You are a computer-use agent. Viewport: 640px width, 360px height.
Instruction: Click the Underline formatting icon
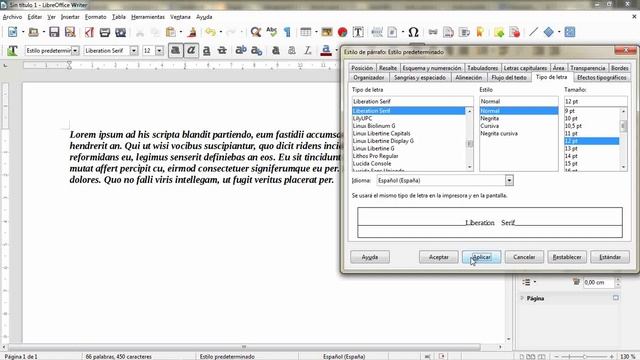(207, 51)
